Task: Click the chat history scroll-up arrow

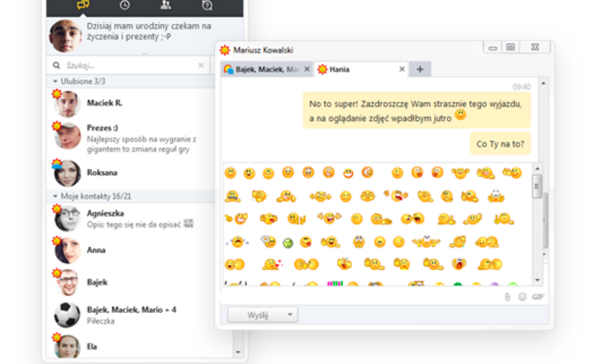Action: [x=544, y=83]
